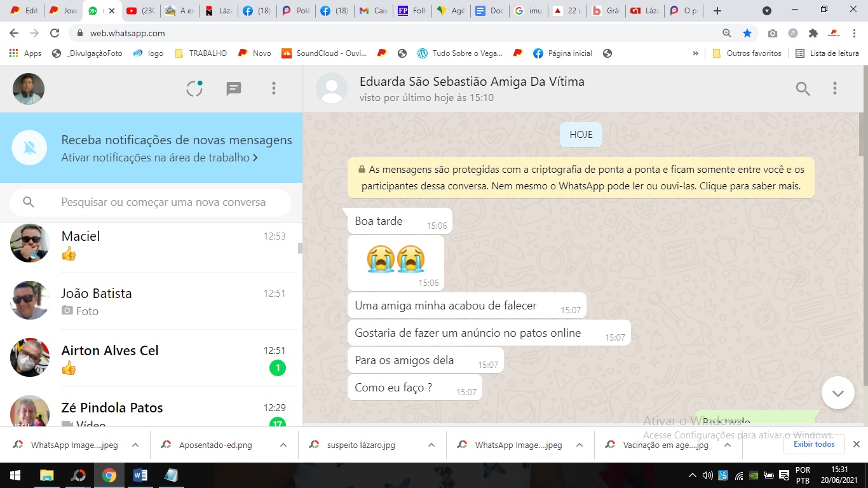Search within the Eduarda conversation

(x=803, y=88)
